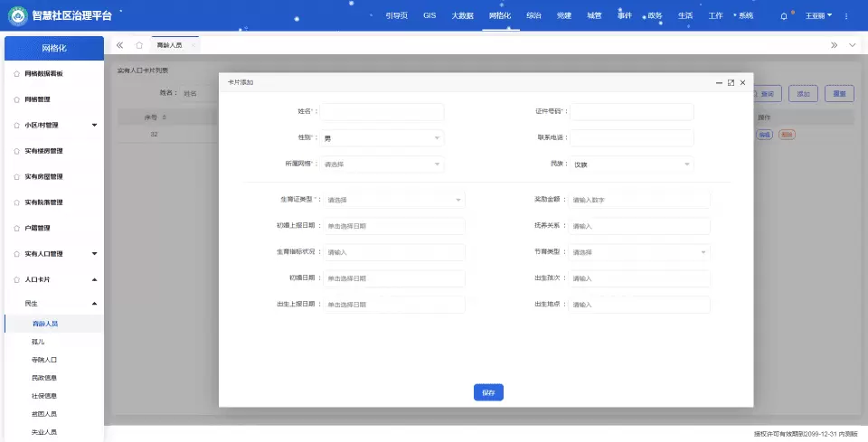Viewport: 868px width, 442px height.
Task: Click the 初婚日期 date picker field
Action: (x=393, y=278)
